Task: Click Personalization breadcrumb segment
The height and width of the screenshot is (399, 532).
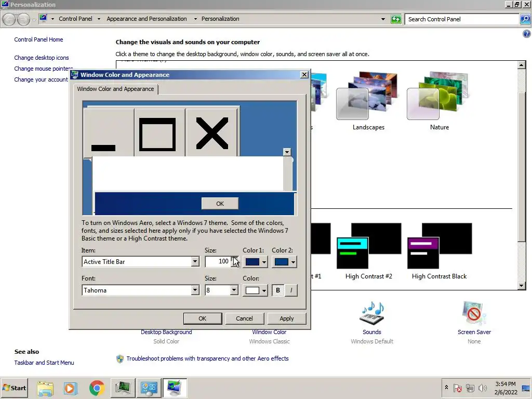Action: tap(220, 19)
